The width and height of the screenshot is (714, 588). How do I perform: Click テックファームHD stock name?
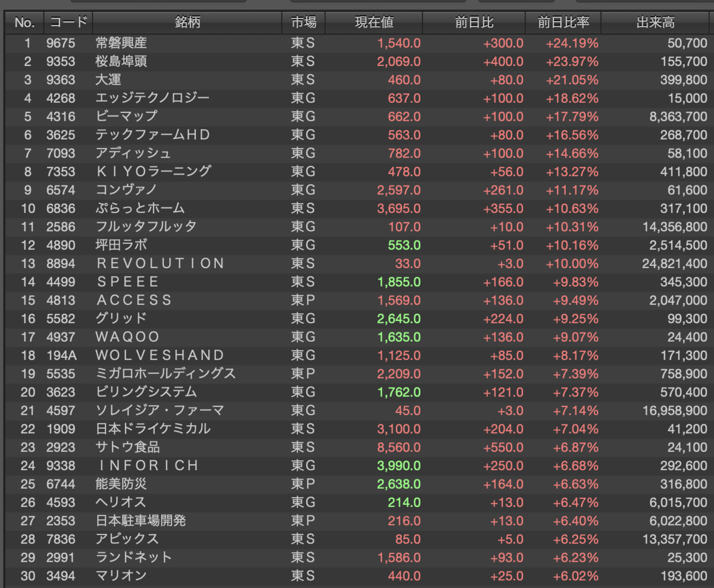(x=153, y=135)
